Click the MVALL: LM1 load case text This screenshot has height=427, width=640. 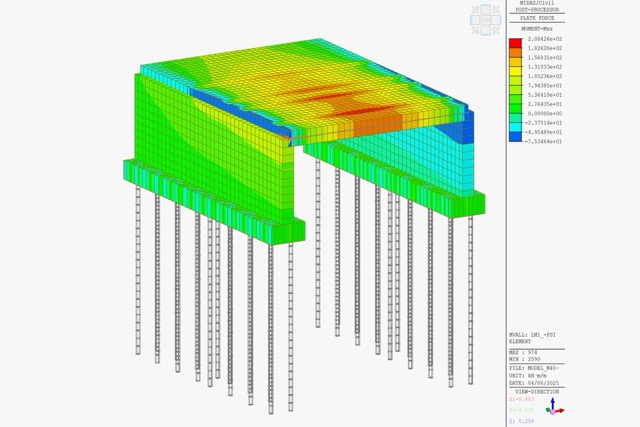tap(532, 335)
